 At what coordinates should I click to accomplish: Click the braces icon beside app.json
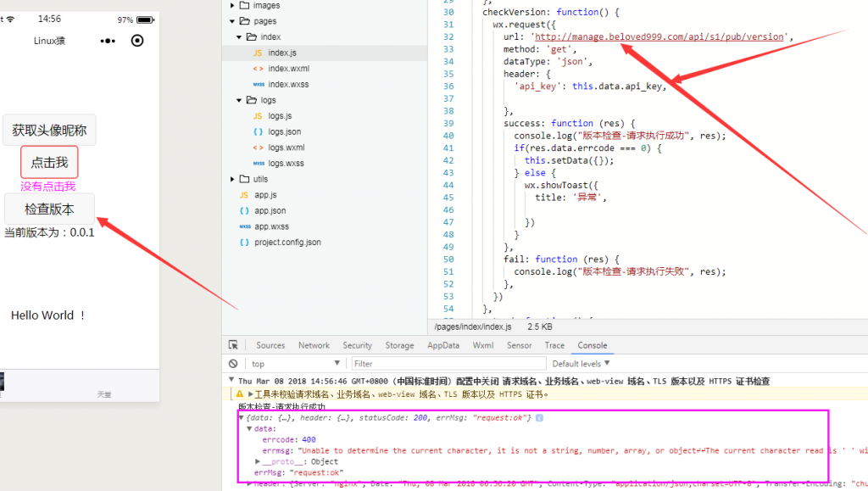pyautogui.click(x=244, y=211)
